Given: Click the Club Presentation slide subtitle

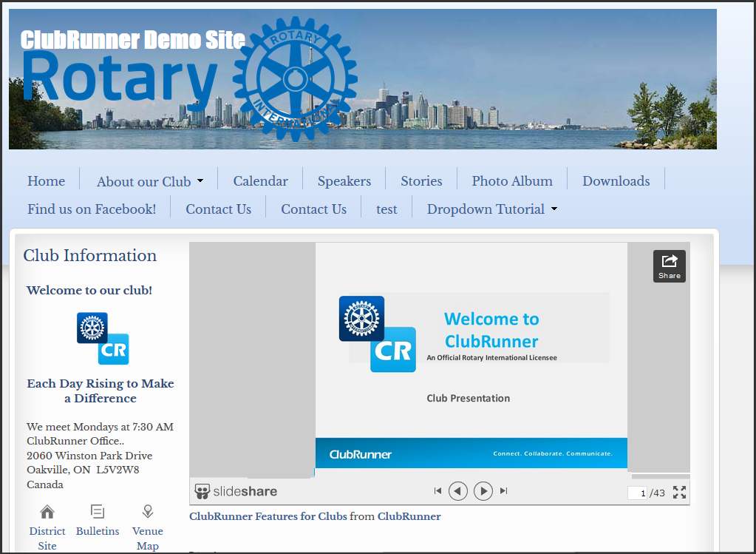Looking at the screenshot, I should [x=469, y=398].
